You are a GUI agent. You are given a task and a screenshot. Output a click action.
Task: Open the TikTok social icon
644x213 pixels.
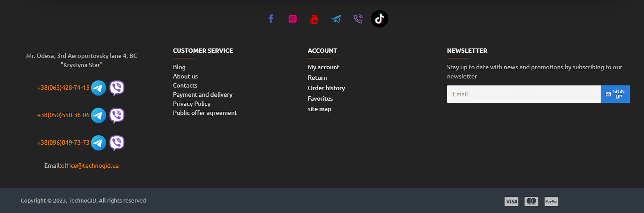click(380, 19)
